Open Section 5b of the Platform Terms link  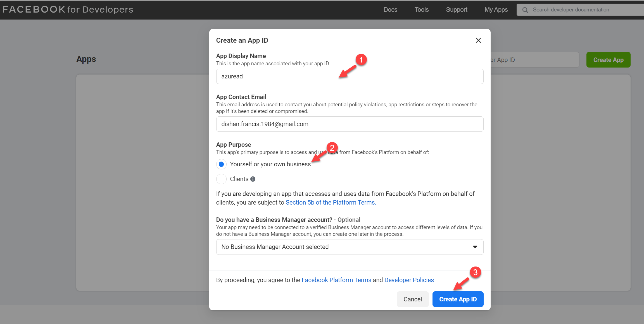tap(331, 202)
